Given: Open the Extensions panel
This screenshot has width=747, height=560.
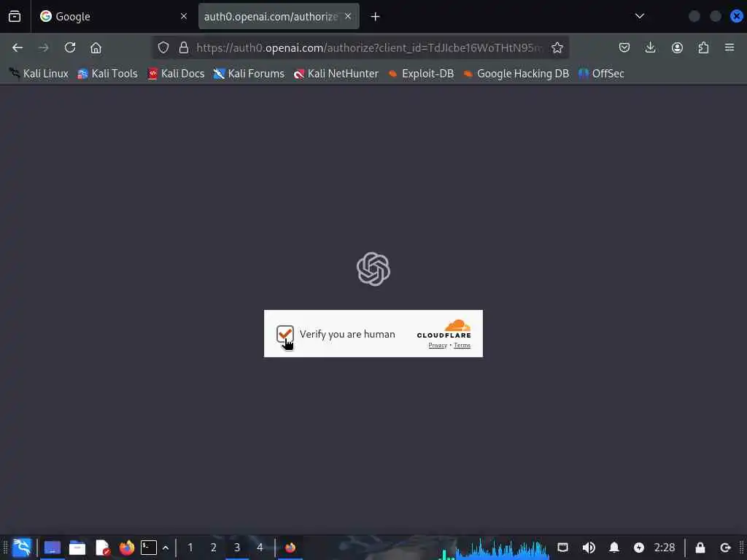Looking at the screenshot, I should pyautogui.click(x=703, y=47).
